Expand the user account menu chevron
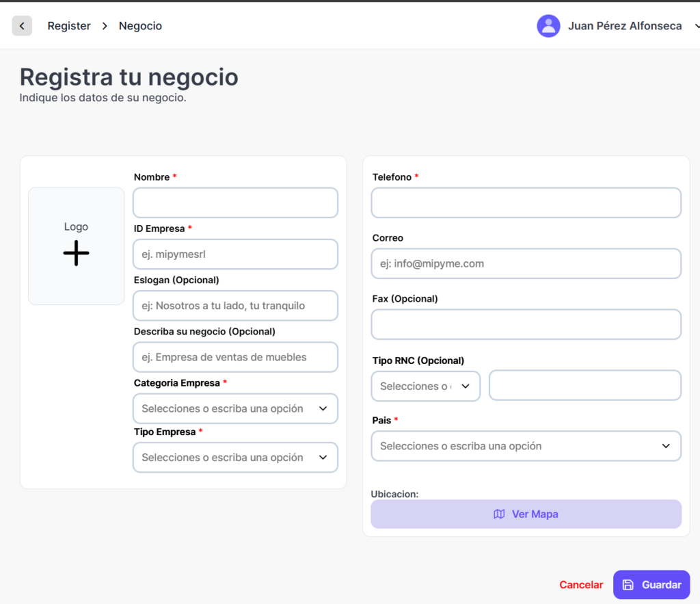Screen dimensions: 700x604 [x=696, y=26]
